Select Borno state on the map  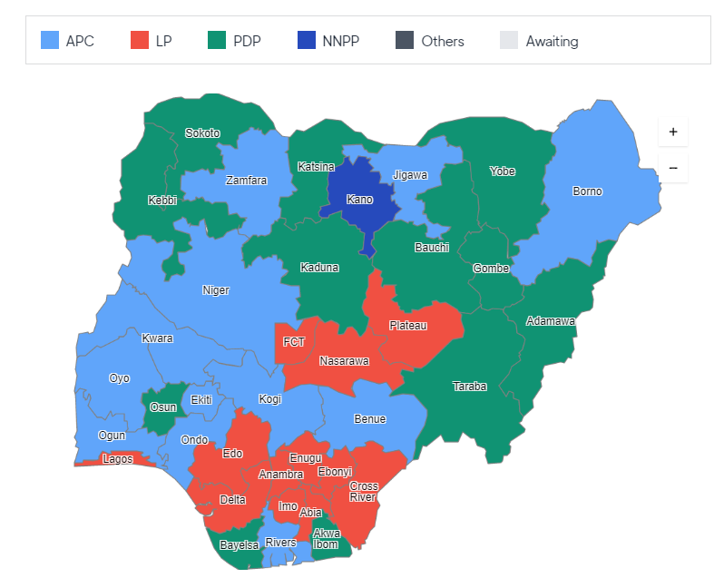pyautogui.click(x=587, y=191)
